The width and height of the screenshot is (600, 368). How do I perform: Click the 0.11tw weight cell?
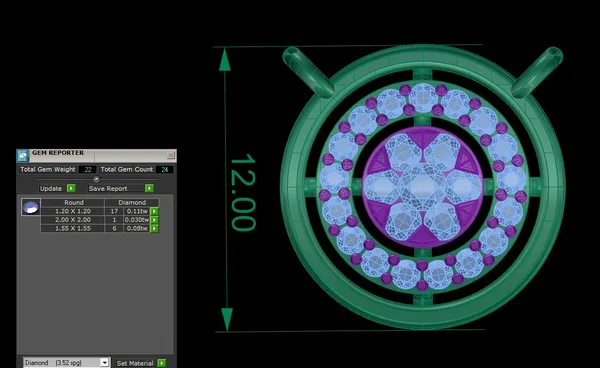[137, 211]
